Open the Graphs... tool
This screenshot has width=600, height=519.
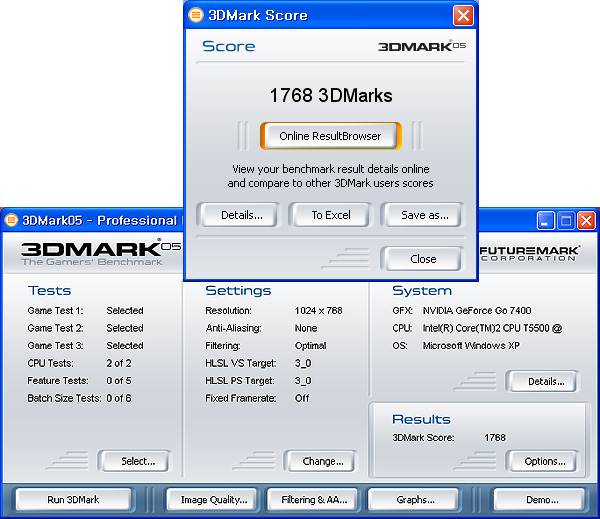415,499
